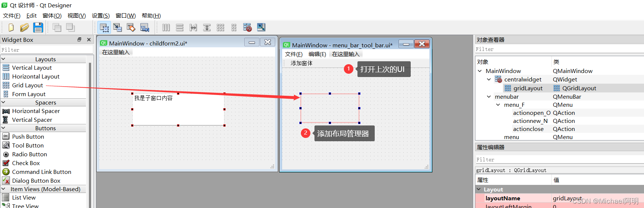Image resolution: width=644 pixels, height=208 pixels.
Task: Choose Radio Button widget
Action: [29, 154]
